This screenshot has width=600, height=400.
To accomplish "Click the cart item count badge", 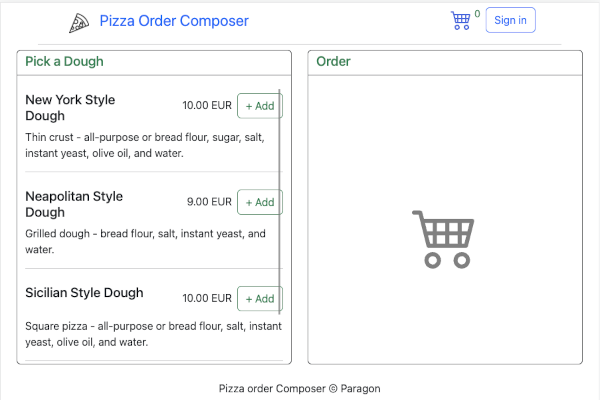I will click(x=477, y=14).
